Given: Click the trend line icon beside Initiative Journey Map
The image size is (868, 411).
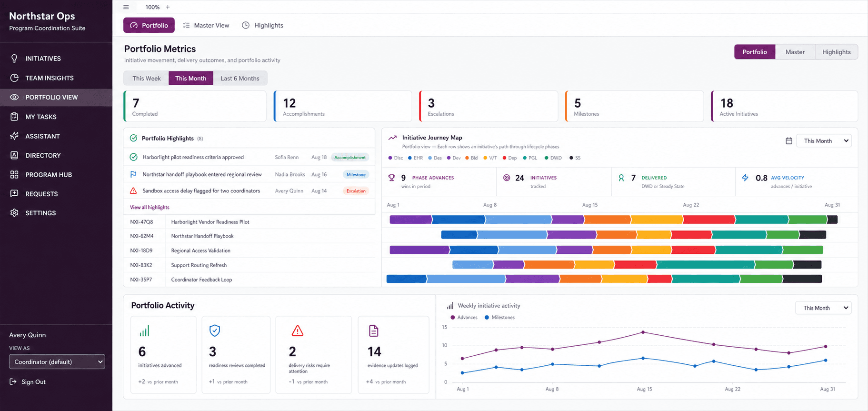Looking at the screenshot, I should click(x=392, y=138).
